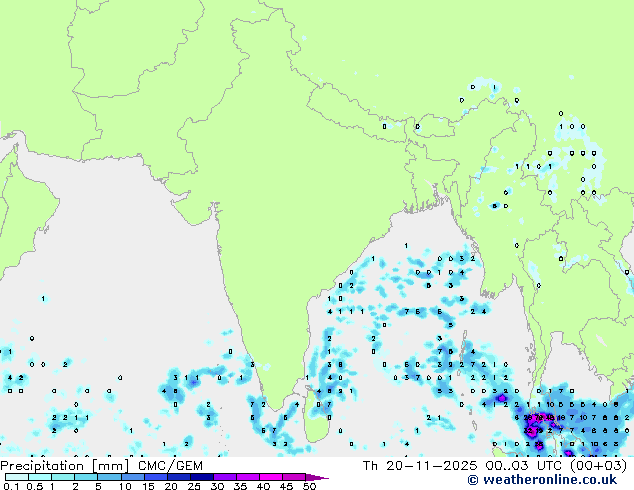Click the legend label '10'
This screenshot has width=634, height=490.
click(x=125, y=486)
